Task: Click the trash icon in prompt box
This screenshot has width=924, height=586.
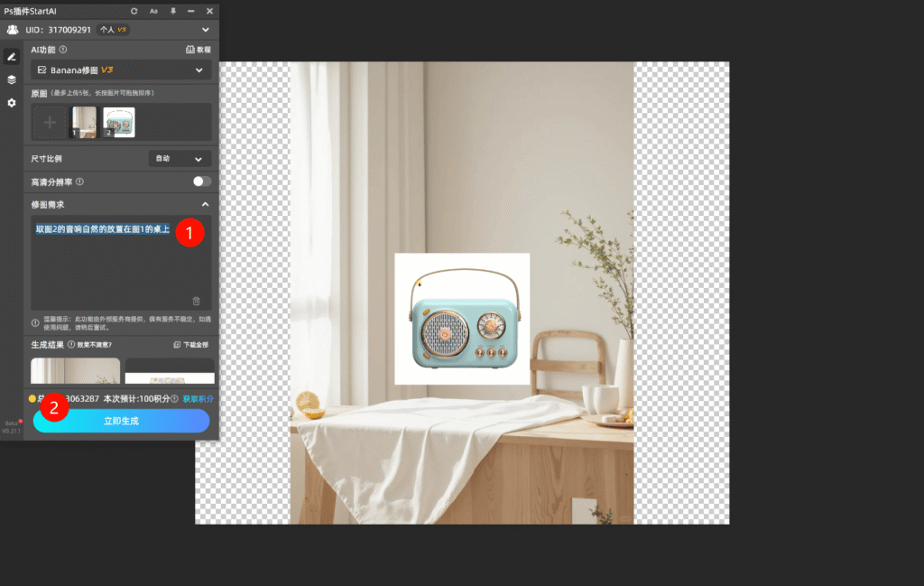Action: point(196,301)
